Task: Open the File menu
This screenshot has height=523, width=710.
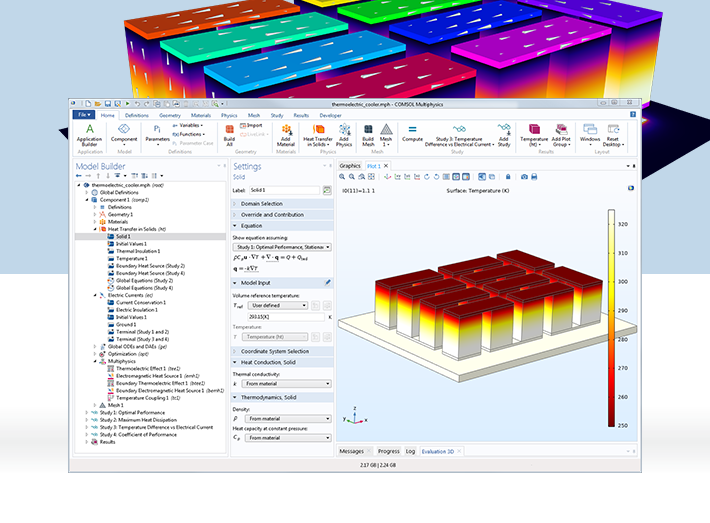Action: coord(84,115)
